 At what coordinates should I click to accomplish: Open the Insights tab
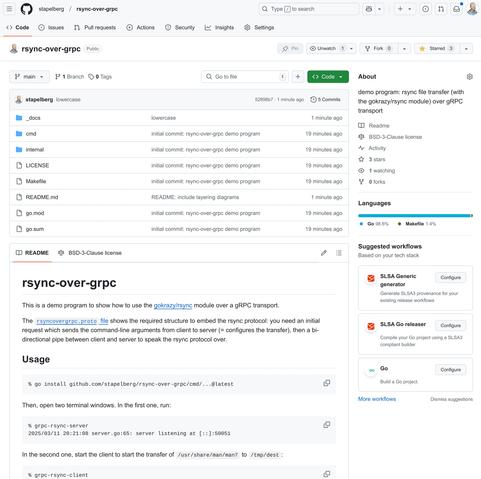click(219, 28)
